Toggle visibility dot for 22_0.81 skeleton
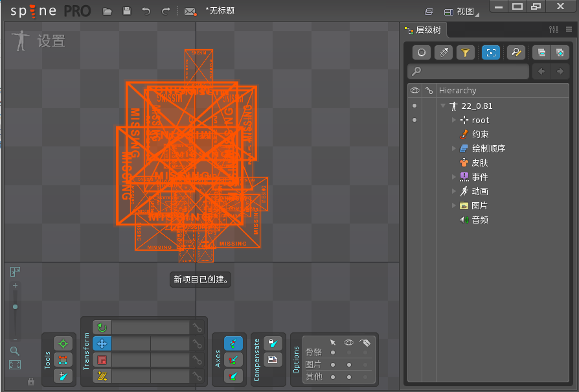 pyautogui.click(x=414, y=106)
